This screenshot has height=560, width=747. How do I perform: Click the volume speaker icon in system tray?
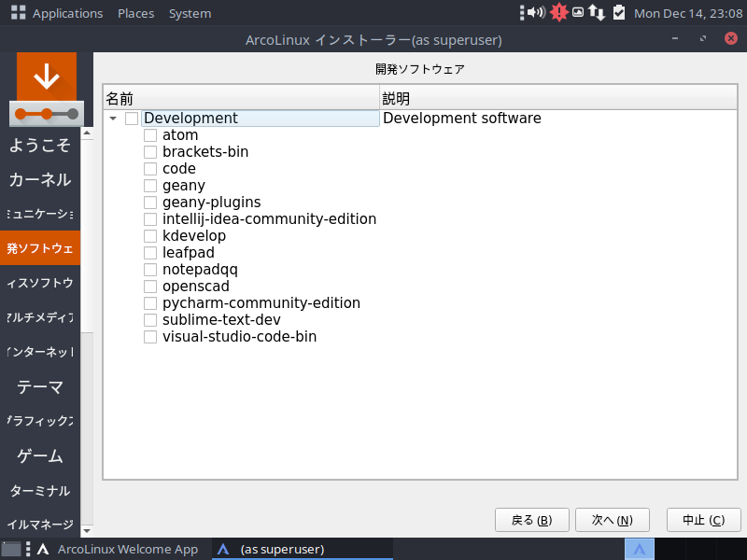(x=536, y=12)
